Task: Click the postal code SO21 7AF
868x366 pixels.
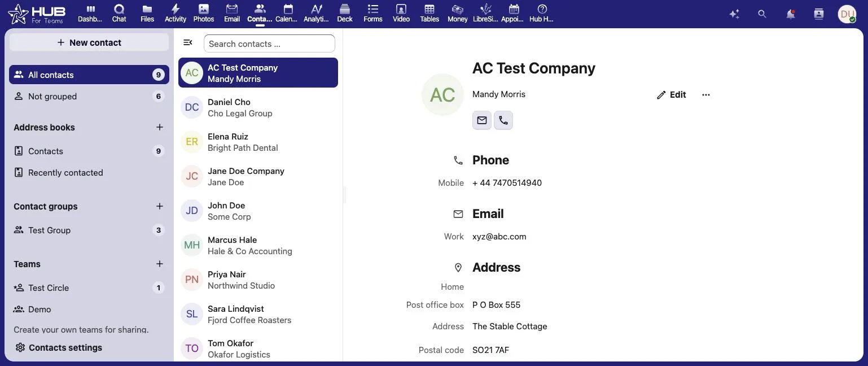Action: pos(490,350)
